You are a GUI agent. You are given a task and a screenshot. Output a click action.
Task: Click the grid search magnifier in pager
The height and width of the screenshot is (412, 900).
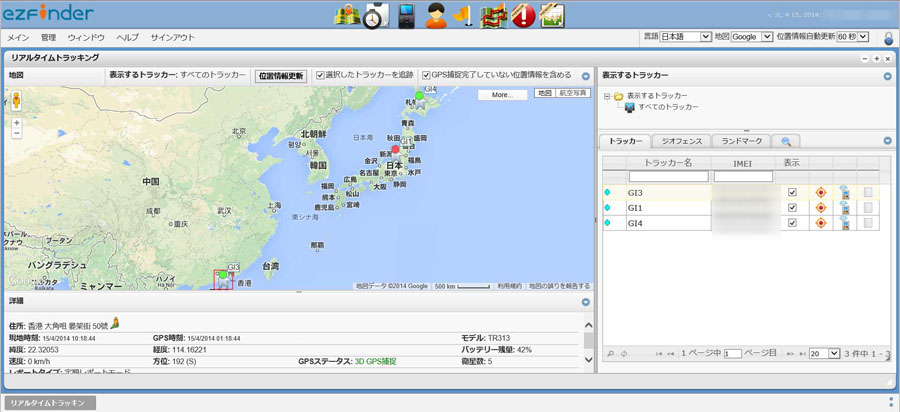(x=610, y=354)
